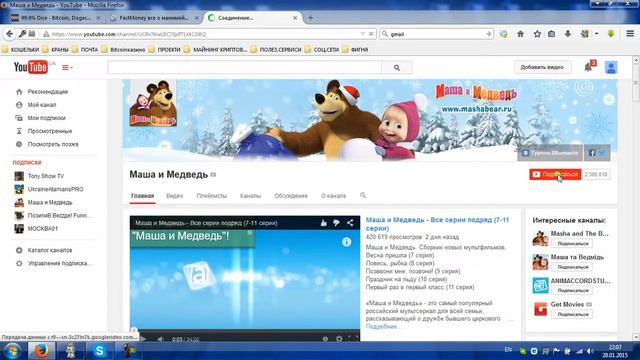Click the Firefox URL address field
This screenshot has height=360, width=640.
point(204,34)
